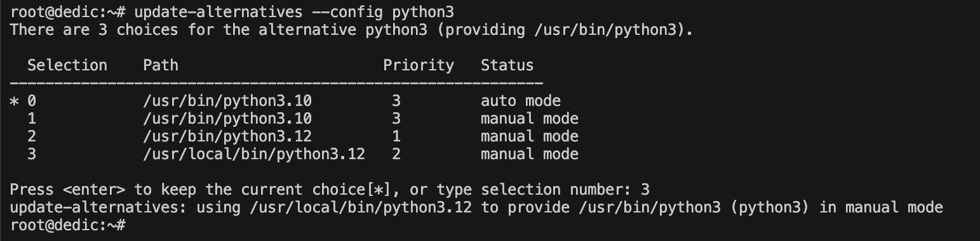Click the auto mode status text

point(521,101)
